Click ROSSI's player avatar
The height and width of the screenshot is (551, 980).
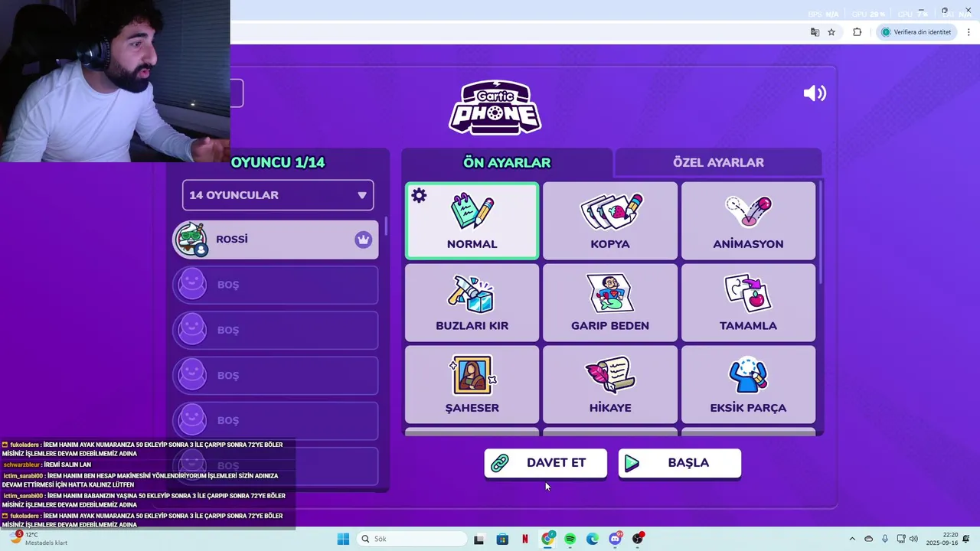(191, 240)
